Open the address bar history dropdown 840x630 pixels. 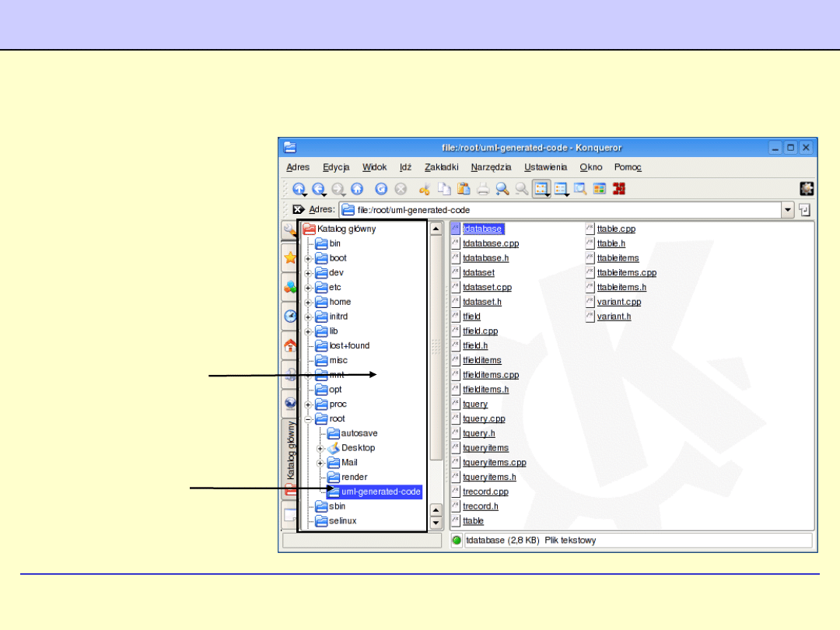787,210
